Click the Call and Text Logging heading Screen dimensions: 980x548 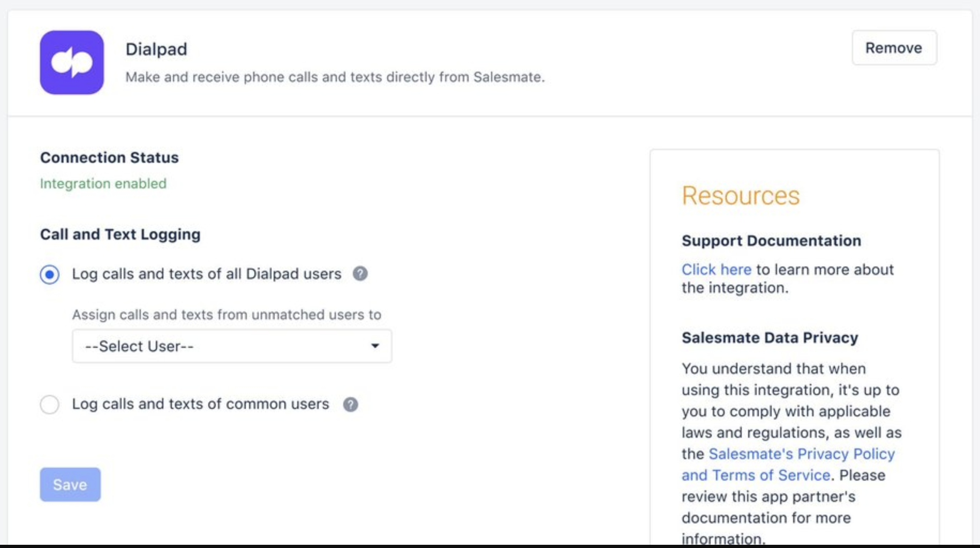[120, 234]
